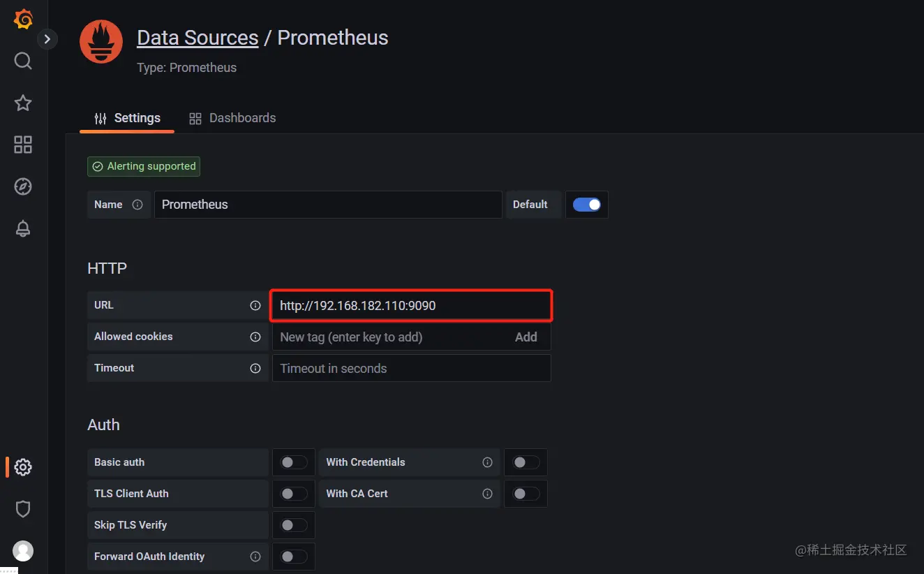Show info tooltip for Name field
924x574 pixels.
137,205
